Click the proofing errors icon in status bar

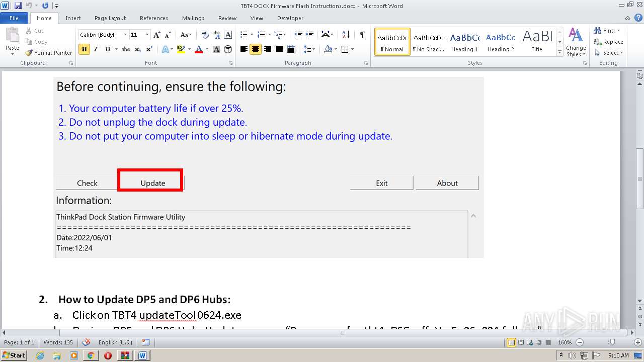(86, 342)
